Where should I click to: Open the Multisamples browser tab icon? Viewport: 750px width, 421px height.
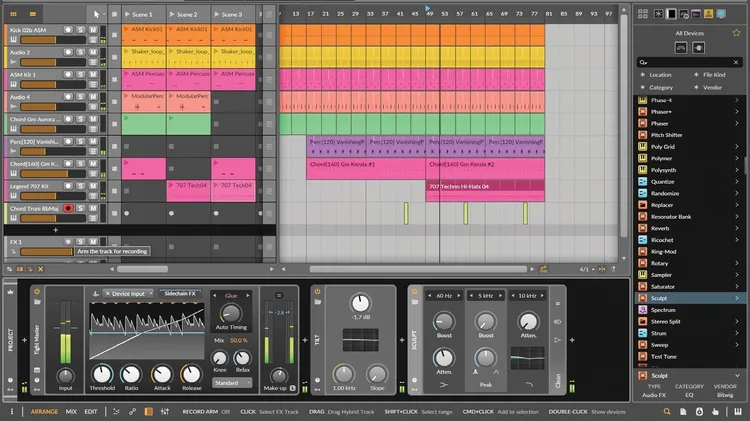click(696, 14)
